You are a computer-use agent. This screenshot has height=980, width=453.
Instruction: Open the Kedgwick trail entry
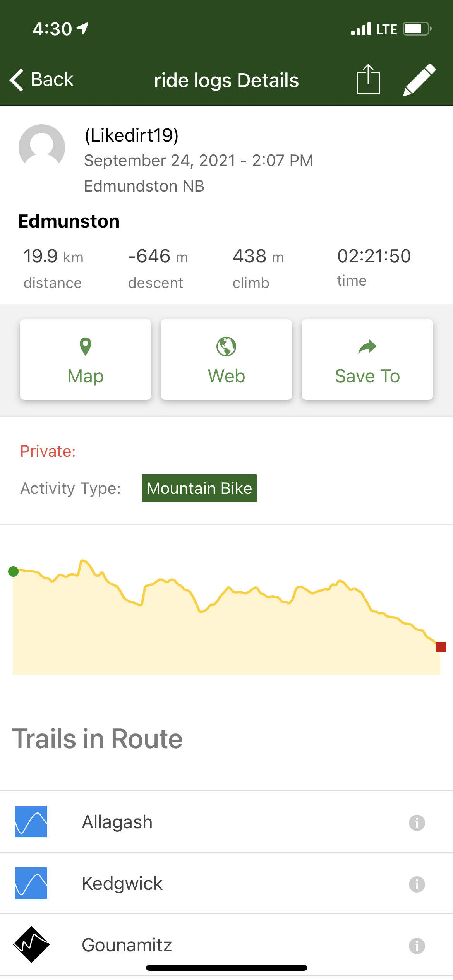[226, 883]
